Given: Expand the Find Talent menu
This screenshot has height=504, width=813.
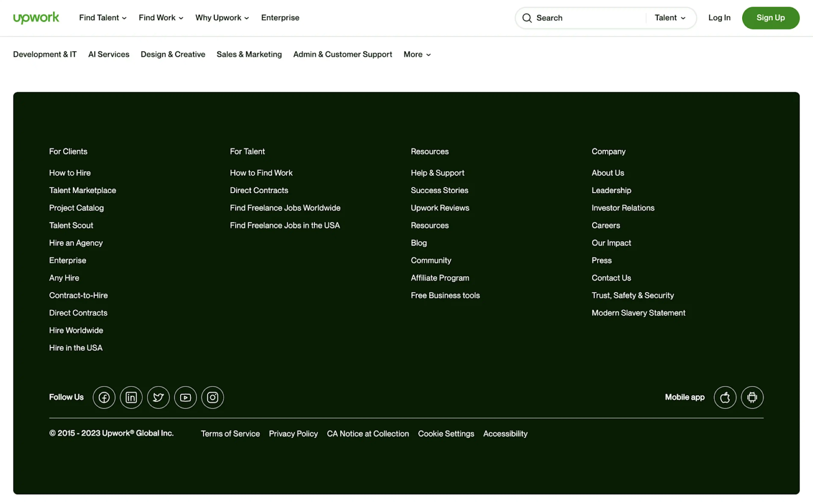Looking at the screenshot, I should pos(102,18).
